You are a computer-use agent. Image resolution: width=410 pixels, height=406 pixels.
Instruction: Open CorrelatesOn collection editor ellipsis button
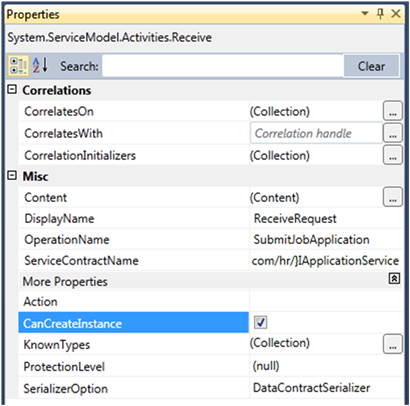click(392, 111)
